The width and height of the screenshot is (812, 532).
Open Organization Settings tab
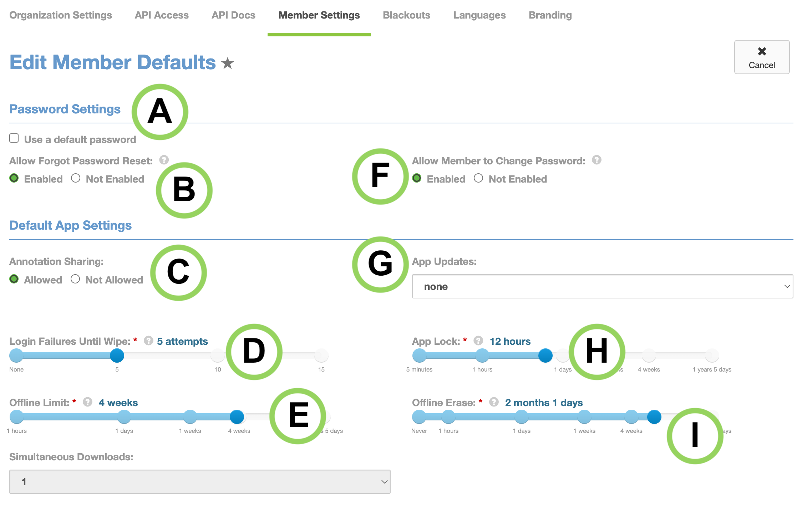pos(61,15)
